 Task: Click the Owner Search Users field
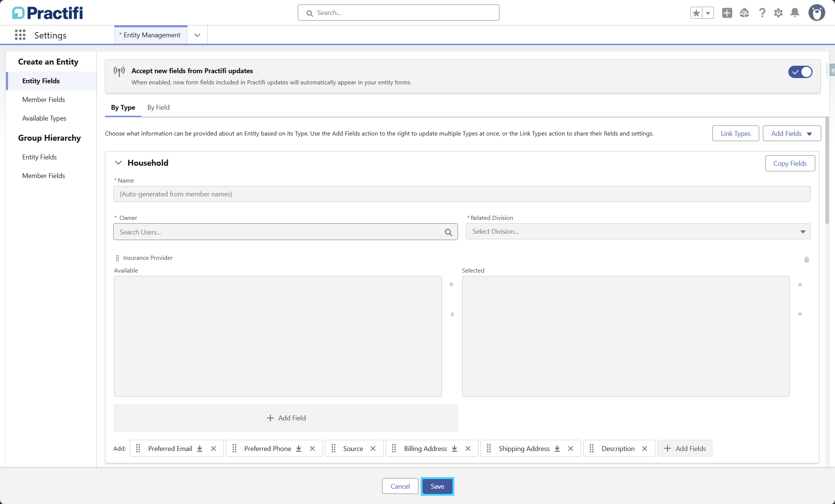click(x=285, y=232)
